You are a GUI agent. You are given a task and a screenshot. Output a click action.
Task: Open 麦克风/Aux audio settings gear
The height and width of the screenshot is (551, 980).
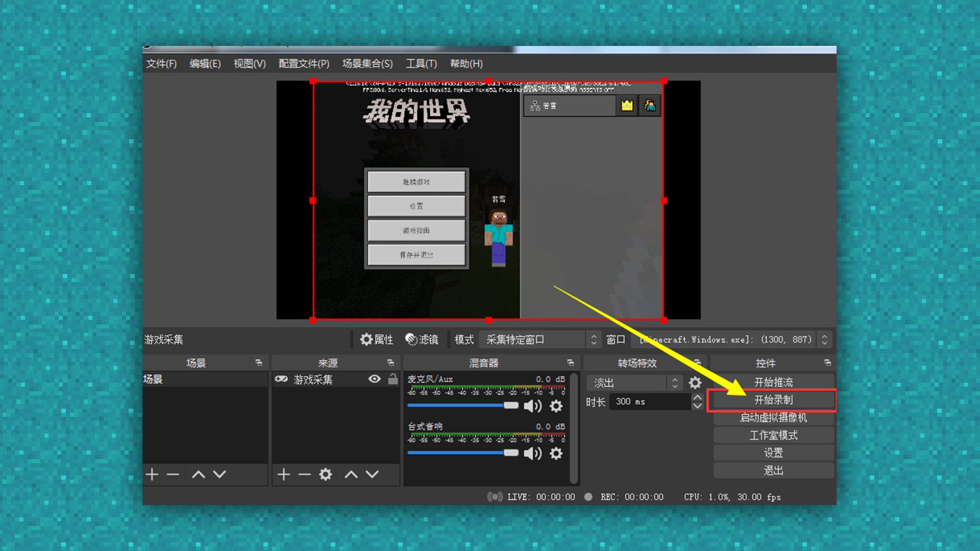point(556,406)
